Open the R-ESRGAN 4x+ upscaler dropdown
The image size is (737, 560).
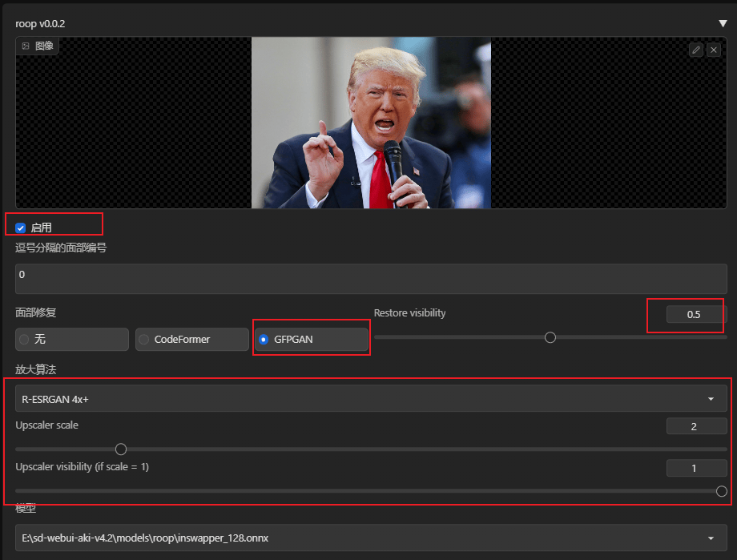click(372, 399)
